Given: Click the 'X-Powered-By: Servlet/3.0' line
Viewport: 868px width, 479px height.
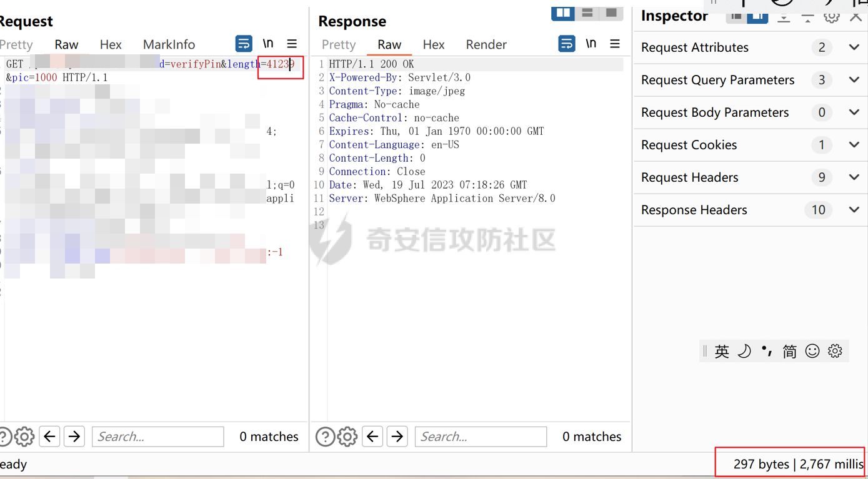Looking at the screenshot, I should point(399,77).
